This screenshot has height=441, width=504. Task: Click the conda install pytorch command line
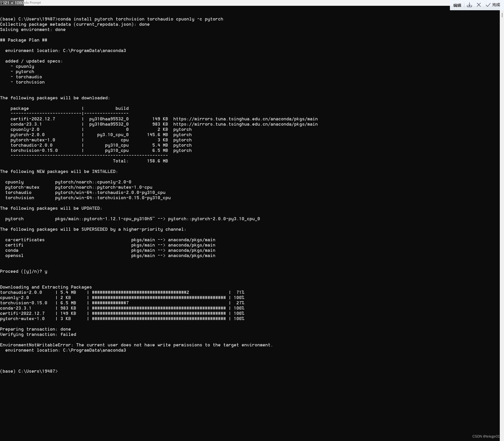coord(112,19)
